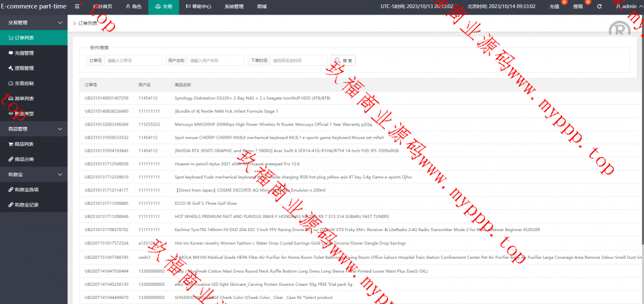Click the sidebar collapse hamburger icon
Image resolution: width=644 pixels, height=304 pixels.
click(77, 6)
